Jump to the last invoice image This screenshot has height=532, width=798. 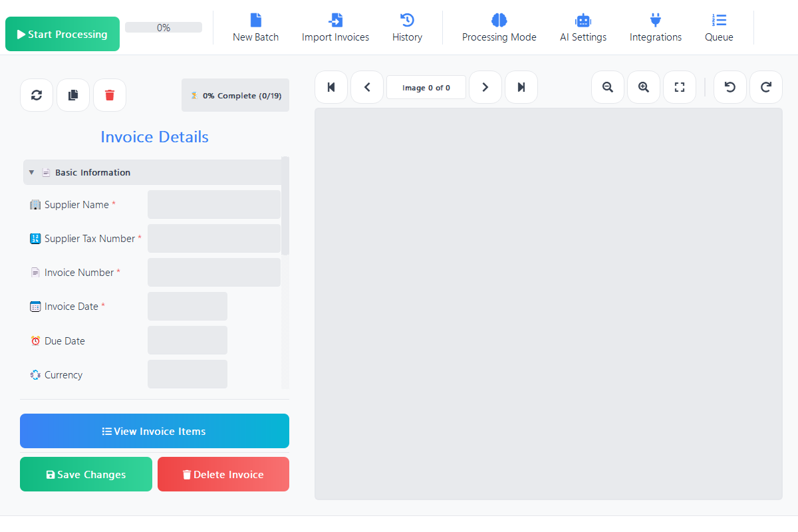[521, 86]
